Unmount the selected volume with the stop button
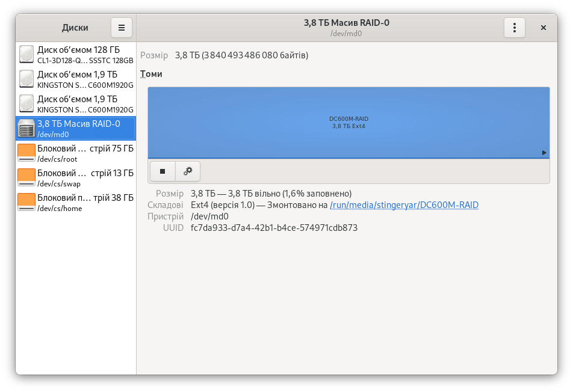573x392 pixels. point(163,171)
